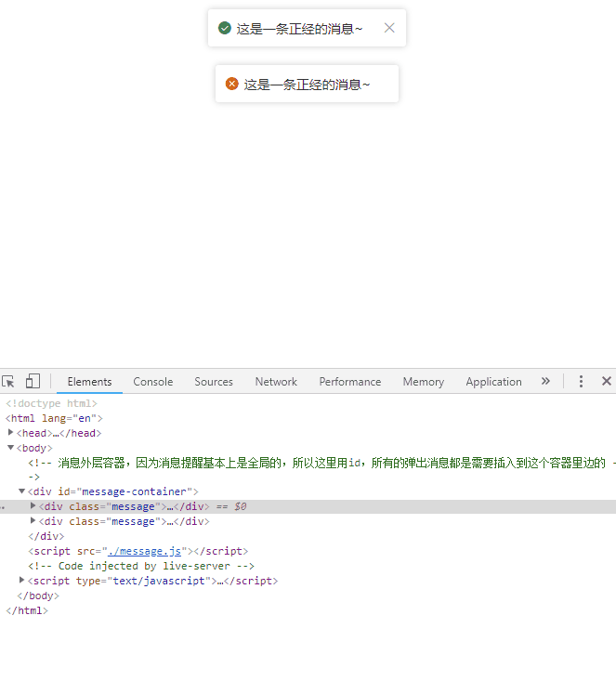Select the closing </div> of message-container

tap(46, 536)
